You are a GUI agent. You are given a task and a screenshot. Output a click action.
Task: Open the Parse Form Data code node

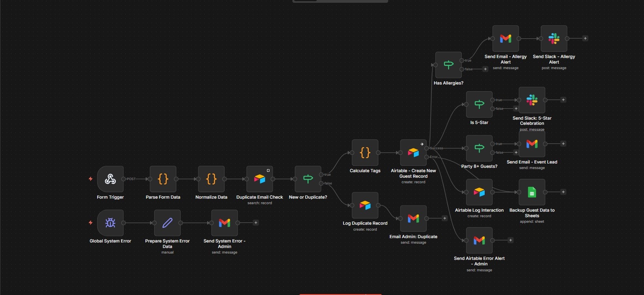click(x=163, y=179)
